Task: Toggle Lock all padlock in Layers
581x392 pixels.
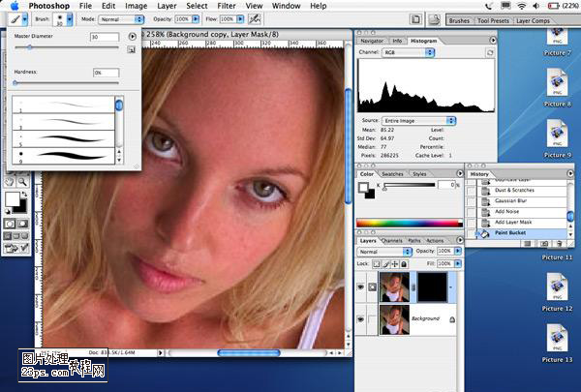Action: click(404, 264)
